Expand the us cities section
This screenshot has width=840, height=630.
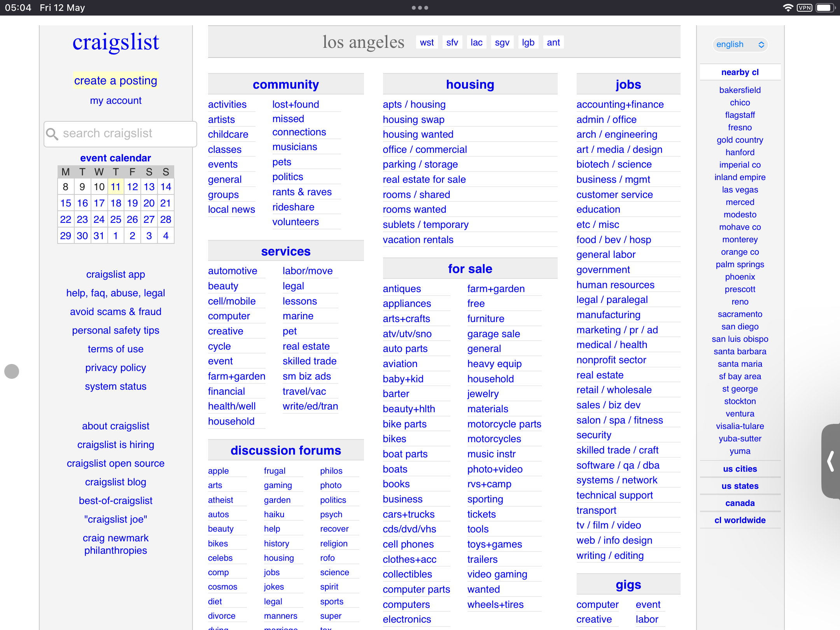point(740,469)
